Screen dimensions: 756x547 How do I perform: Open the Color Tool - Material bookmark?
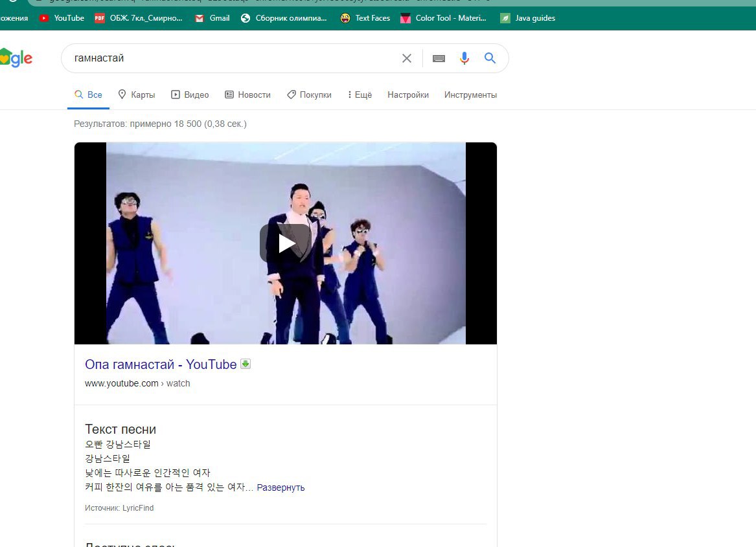[x=444, y=18]
